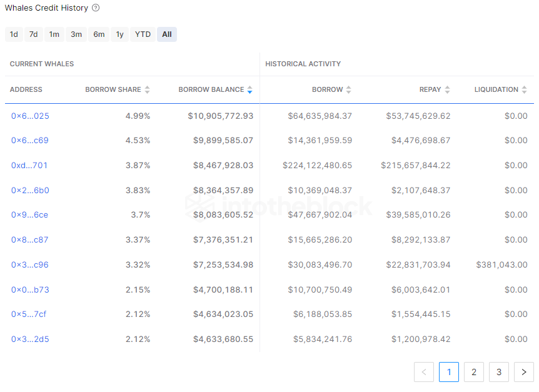Go to next page arrow
Image resolution: width=539 pixels, height=392 pixels.
(x=524, y=372)
